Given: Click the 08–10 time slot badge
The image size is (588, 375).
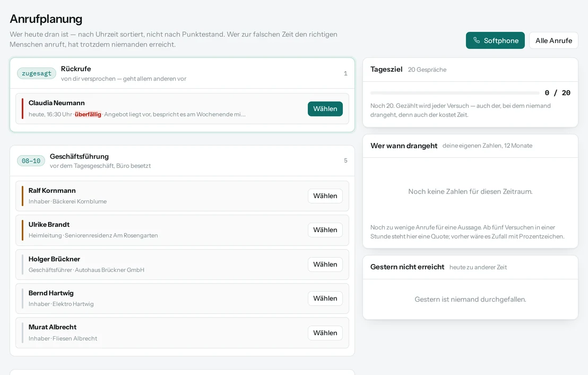Looking at the screenshot, I should click(x=31, y=161).
